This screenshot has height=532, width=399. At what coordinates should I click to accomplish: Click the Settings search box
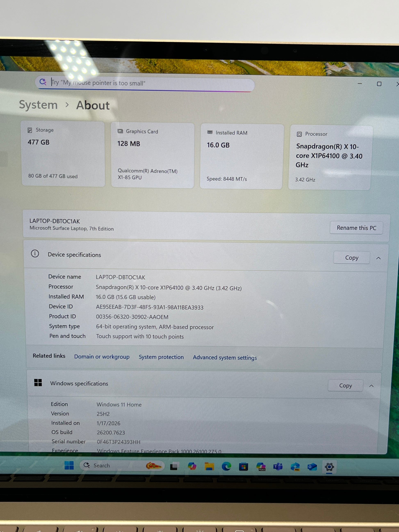click(144, 83)
